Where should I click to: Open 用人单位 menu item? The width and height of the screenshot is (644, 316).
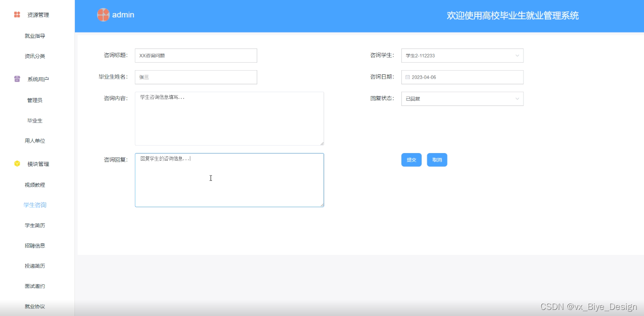(x=35, y=141)
